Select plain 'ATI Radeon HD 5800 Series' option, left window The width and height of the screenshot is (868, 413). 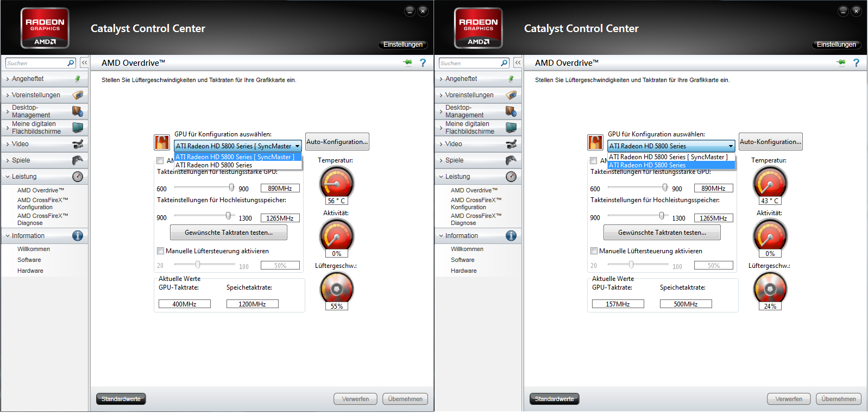click(x=238, y=165)
